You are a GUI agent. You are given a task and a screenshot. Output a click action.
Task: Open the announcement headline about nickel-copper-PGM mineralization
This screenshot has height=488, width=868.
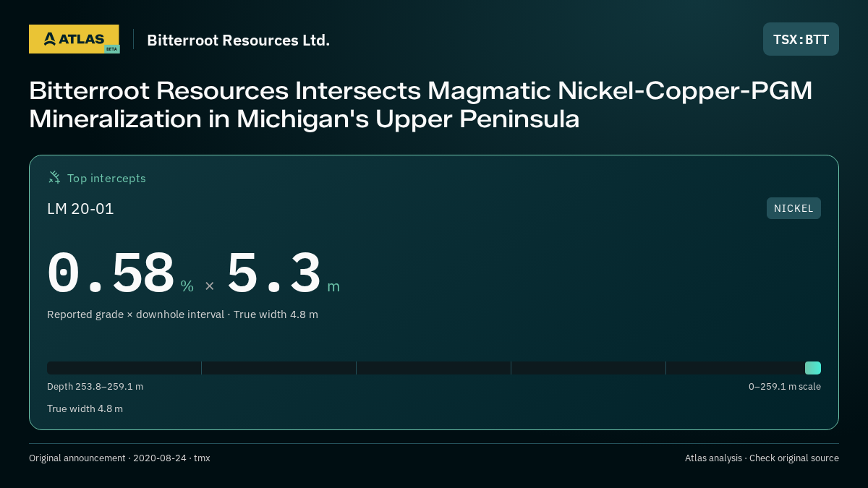pyautogui.click(x=421, y=105)
